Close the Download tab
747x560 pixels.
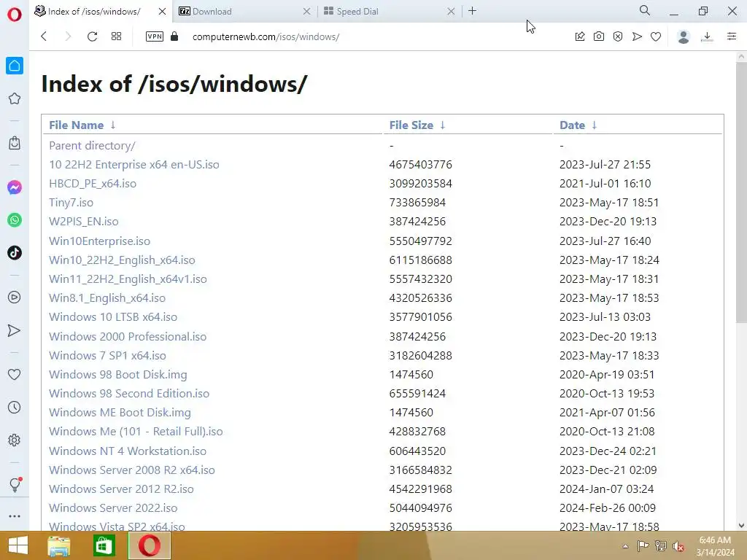click(307, 12)
